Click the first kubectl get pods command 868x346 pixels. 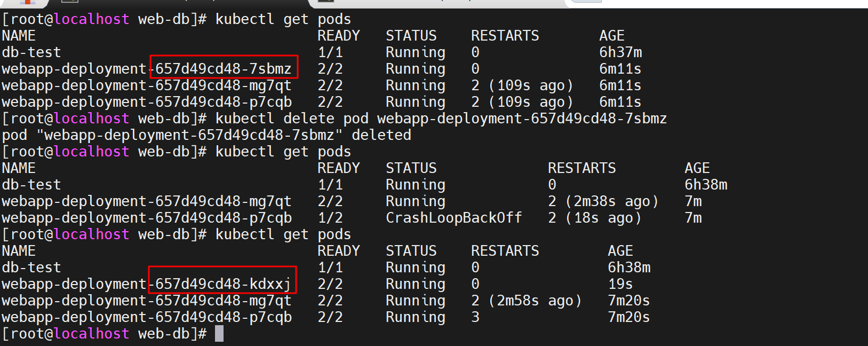click(283, 19)
